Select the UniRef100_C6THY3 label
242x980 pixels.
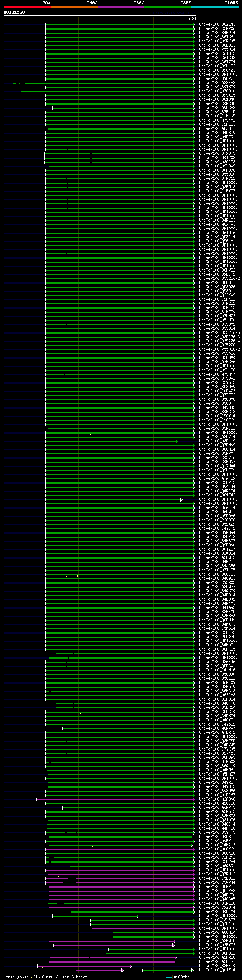pos(217,54)
